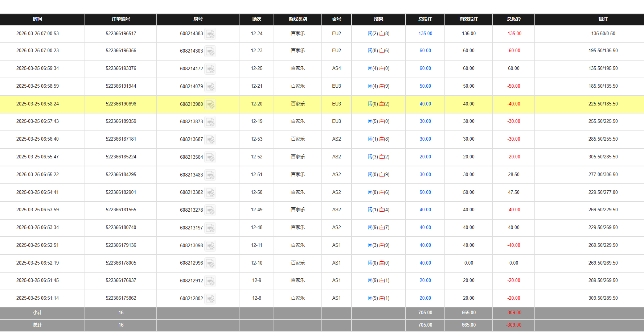
Task: Click video icon for round 608212912
Action: coord(210,281)
